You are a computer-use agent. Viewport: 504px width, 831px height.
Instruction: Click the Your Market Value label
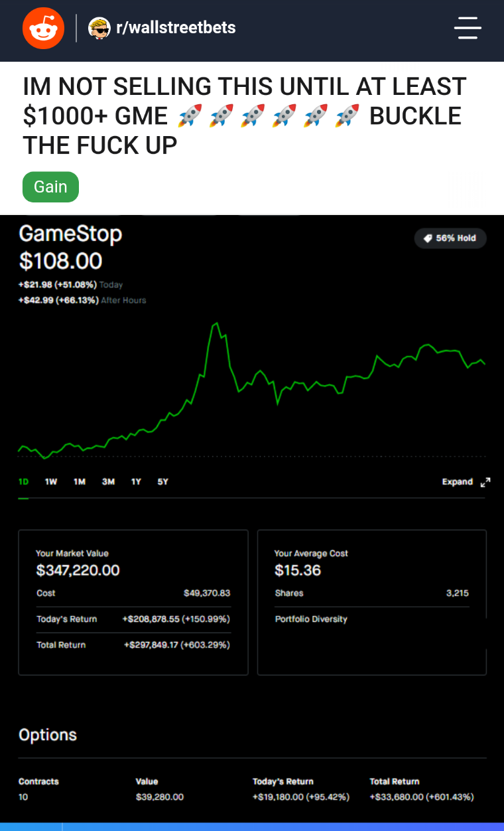[x=72, y=554]
